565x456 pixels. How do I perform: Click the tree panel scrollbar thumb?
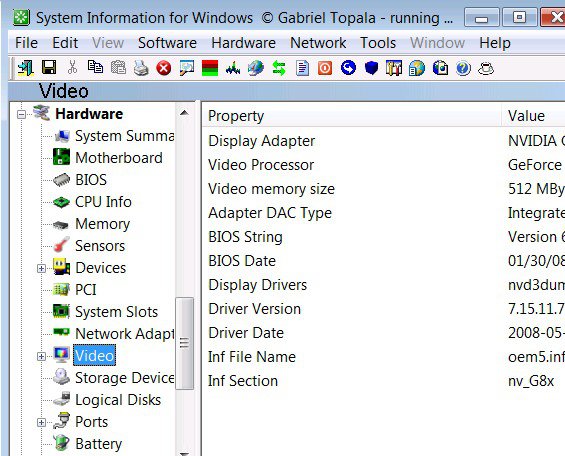point(184,343)
